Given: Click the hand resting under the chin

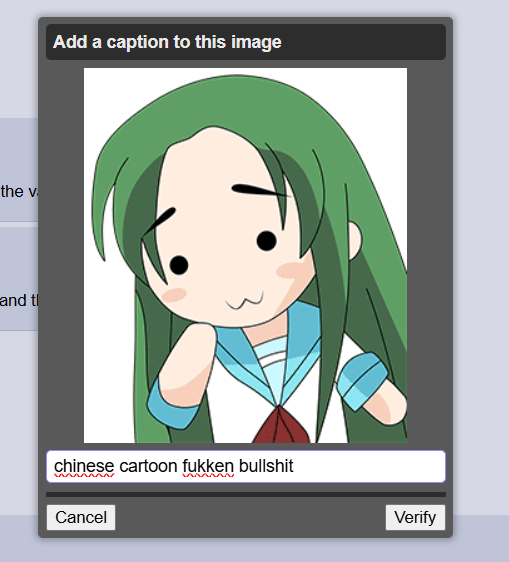Looking at the screenshot, I should 186,362.
